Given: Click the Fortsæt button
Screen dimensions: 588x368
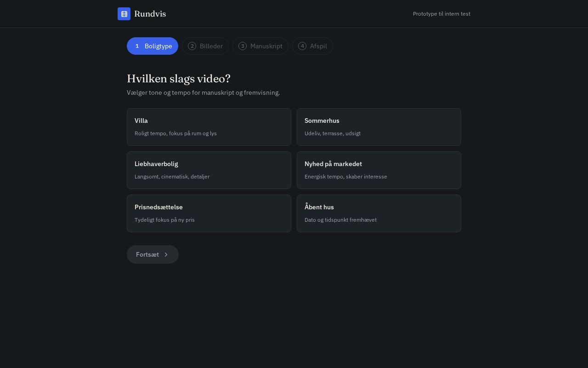Looking at the screenshot, I should [x=153, y=254].
